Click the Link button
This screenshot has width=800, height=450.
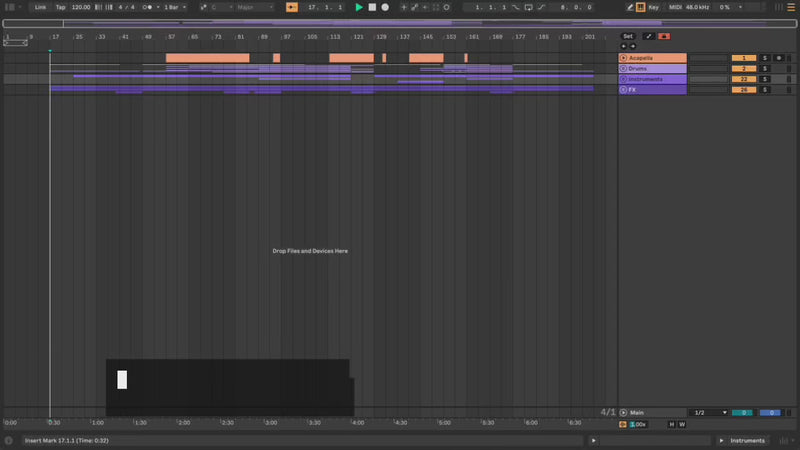(x=40, y=7)
